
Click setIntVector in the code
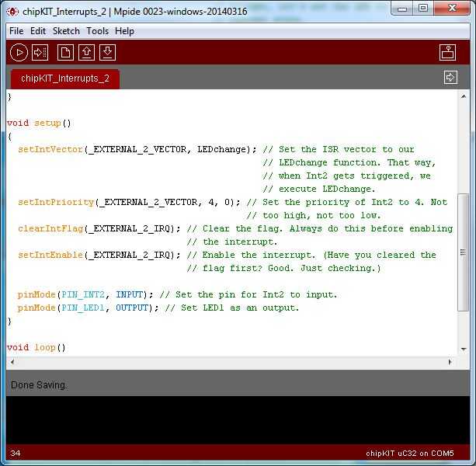click(x=50, y=149)
